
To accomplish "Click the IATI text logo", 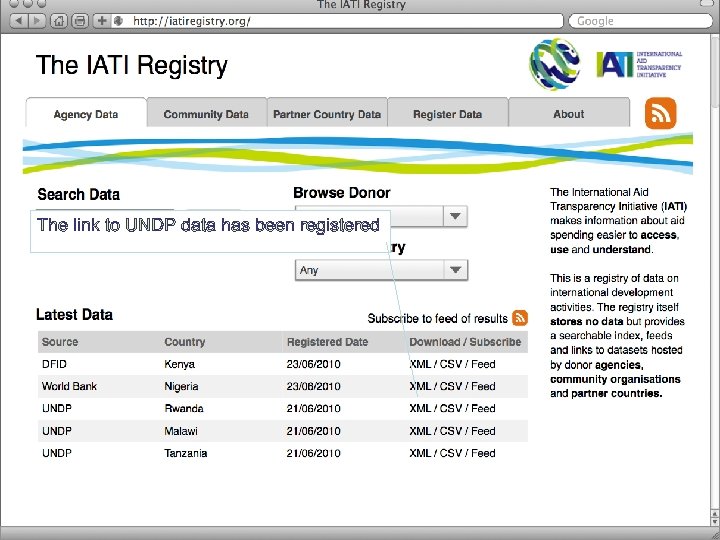I will [639, 64].
